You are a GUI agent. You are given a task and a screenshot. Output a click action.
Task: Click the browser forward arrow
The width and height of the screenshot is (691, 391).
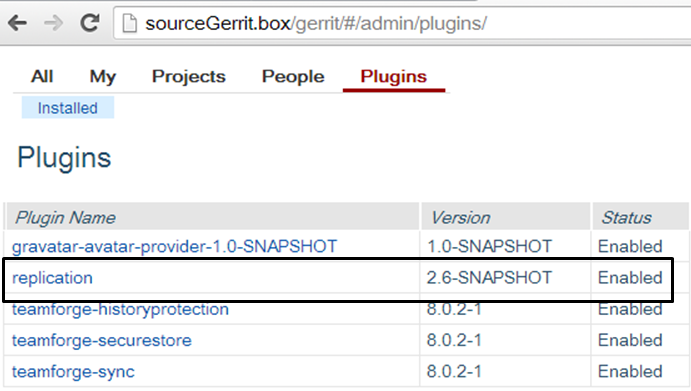pyautogui.click(x=53, y=23)
